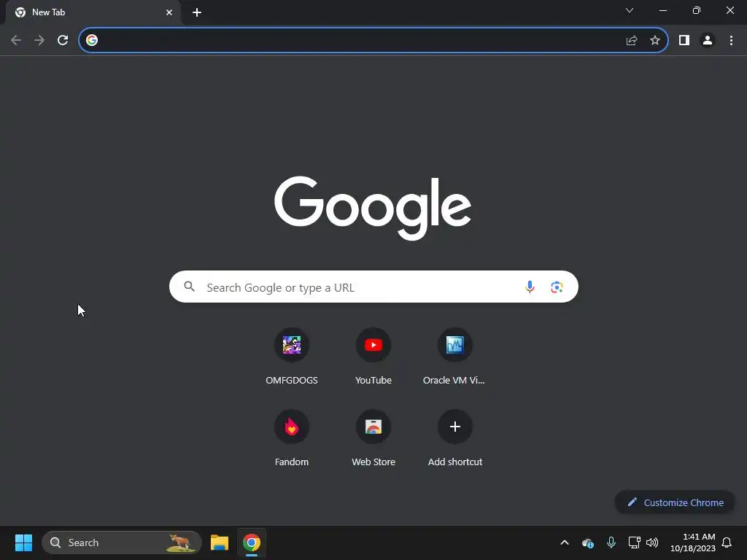Open a new tab with plus button
The width and height of the screenshot is (747, 560).
[197, 12]
